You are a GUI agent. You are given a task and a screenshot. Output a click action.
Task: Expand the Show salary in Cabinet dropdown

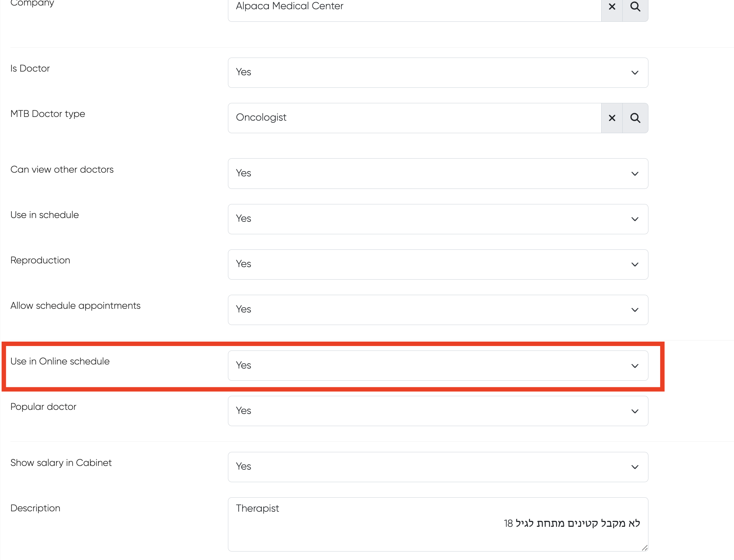point(437,467)
